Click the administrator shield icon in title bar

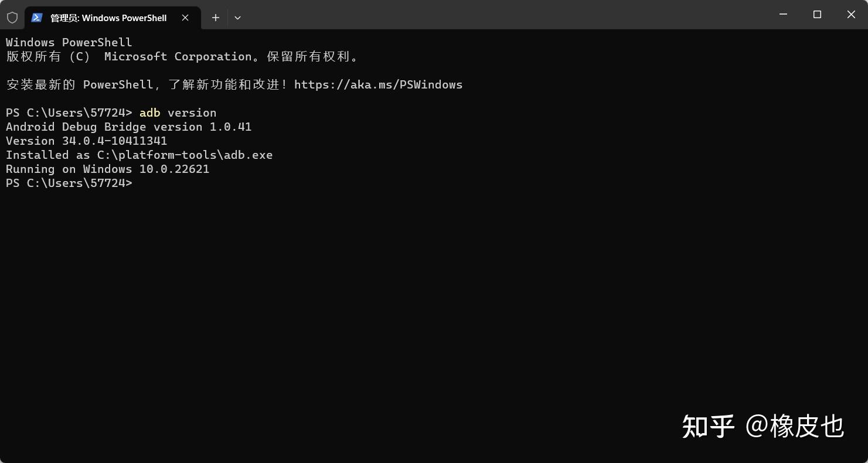coord(12,18)
